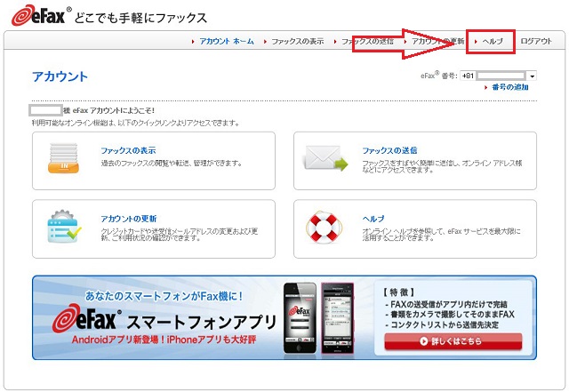
Task: Click the 【特徴】 heading in the banner
Action: tap(398, 292)
